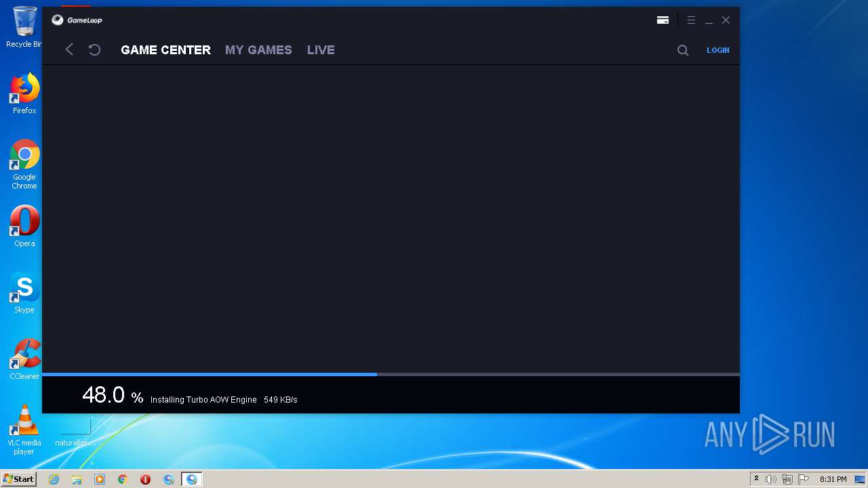Refresh the GameLoop page
The width and height of the screenshot is (868, 488).
point(95,49)
